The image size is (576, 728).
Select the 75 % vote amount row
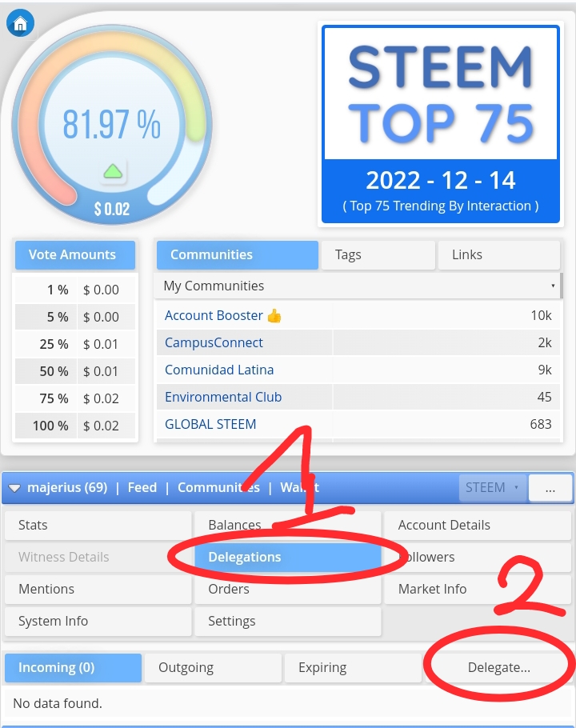[x=75, y=398]
